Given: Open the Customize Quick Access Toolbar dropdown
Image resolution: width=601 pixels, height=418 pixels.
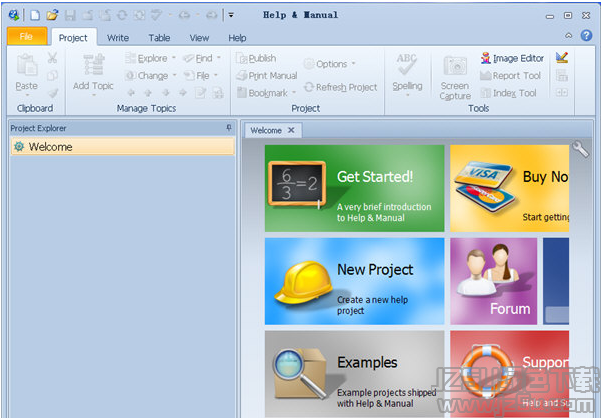Looking at the screenshot, I should (x=231, y=15).
